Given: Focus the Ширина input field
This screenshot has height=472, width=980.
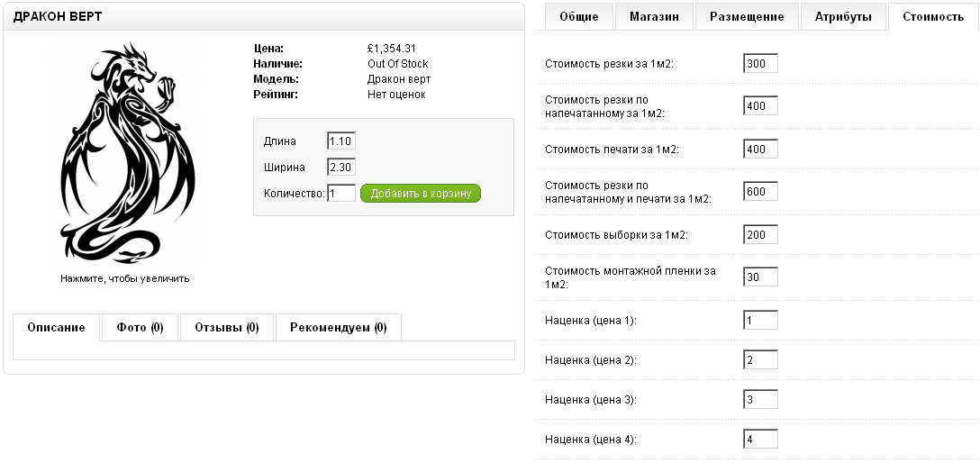Looking at the screenshot, I should pos(341,168).
